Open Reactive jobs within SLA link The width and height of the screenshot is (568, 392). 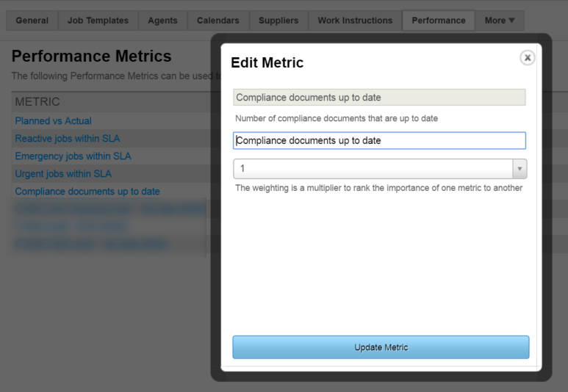(67, 139)
